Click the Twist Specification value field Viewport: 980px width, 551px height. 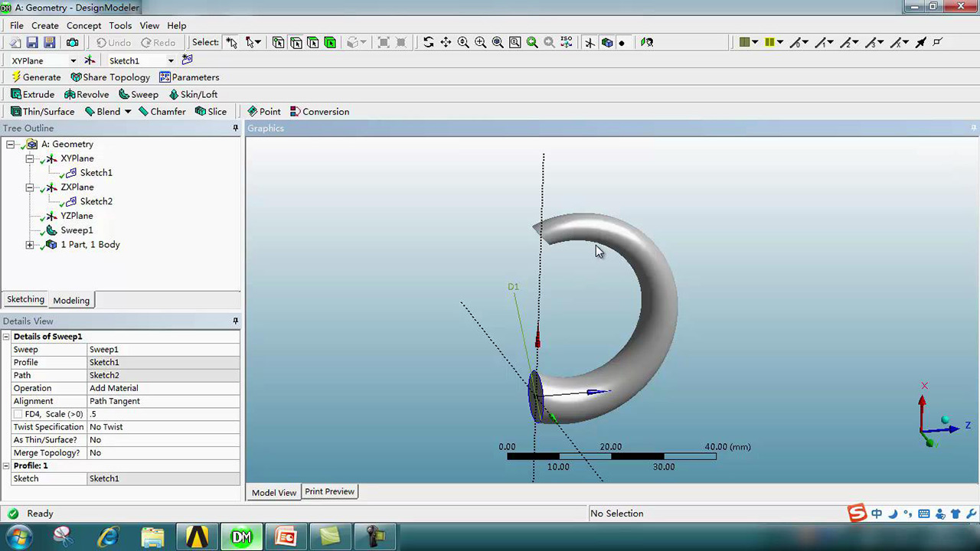(164, 427)
